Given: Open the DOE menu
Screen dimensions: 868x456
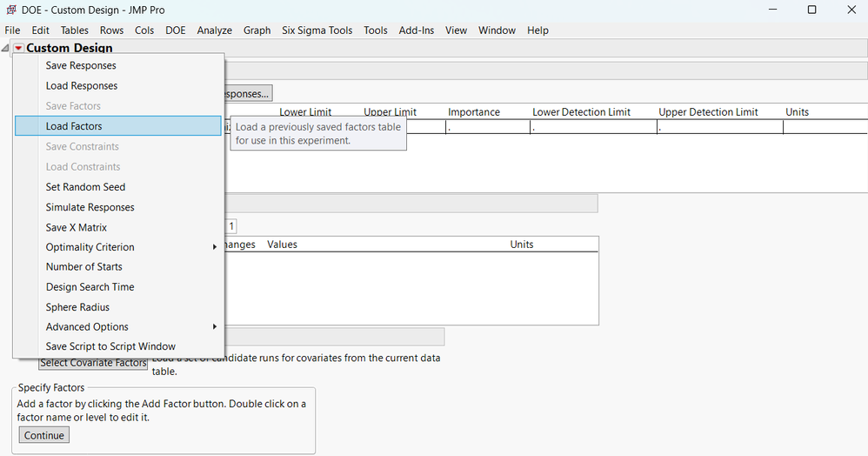Looking at the screenshot, I should click(176, 30).
